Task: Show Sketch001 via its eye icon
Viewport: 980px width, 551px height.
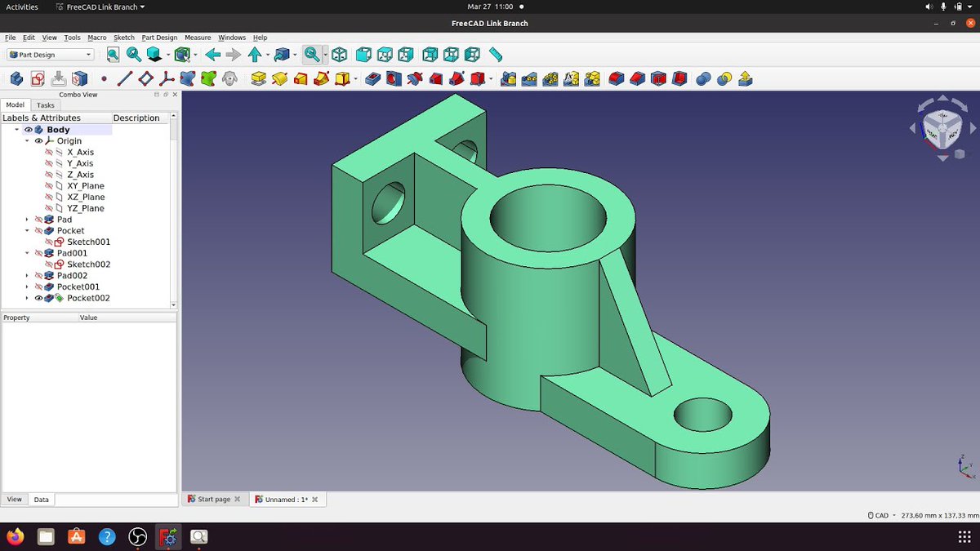Action: [x=49, y=242]
